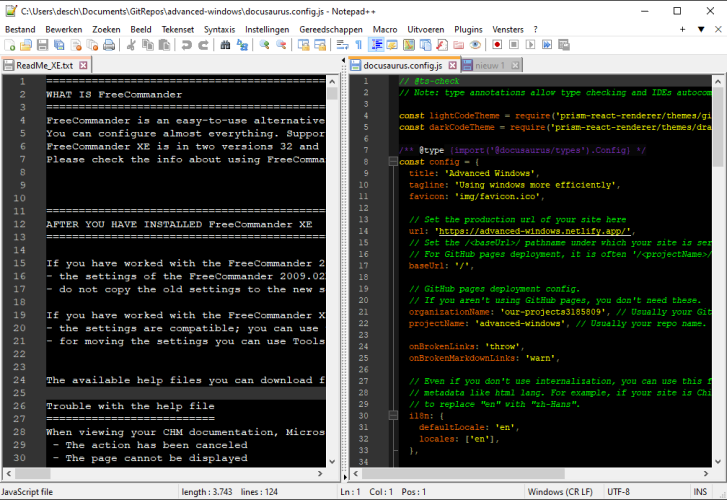Close the ReadMe_XE.txt tab
The height and width of the screenshot is (500, 727).
click(83, 65)
